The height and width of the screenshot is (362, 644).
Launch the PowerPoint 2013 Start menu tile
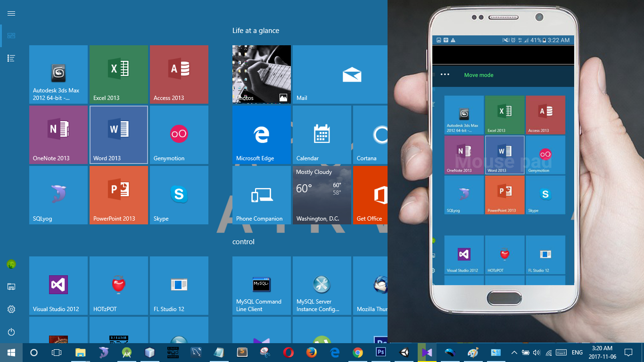coord(119,195)
